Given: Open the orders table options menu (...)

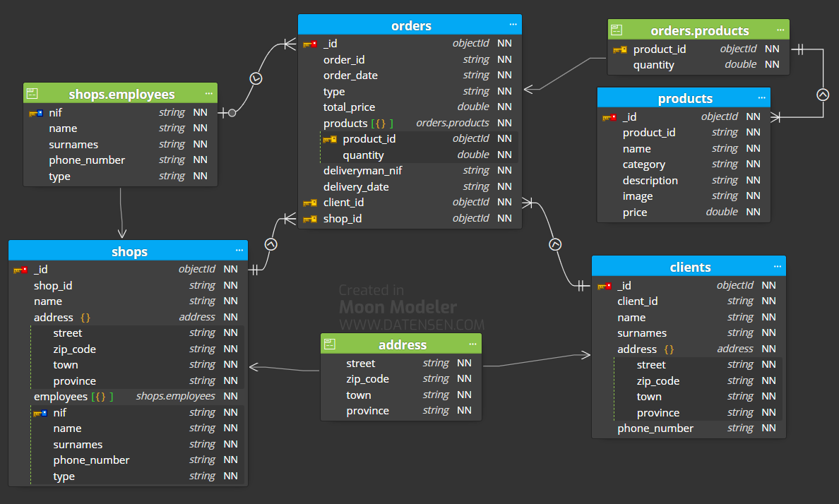Looking at the screenshot, I should [x=513, y=25].
